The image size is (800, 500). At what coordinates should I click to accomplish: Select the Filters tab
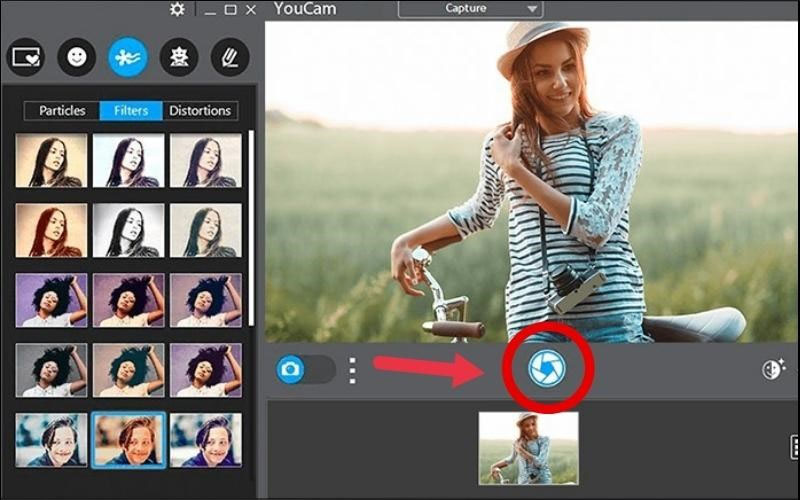pyautogui.click(x=131, y=110)
